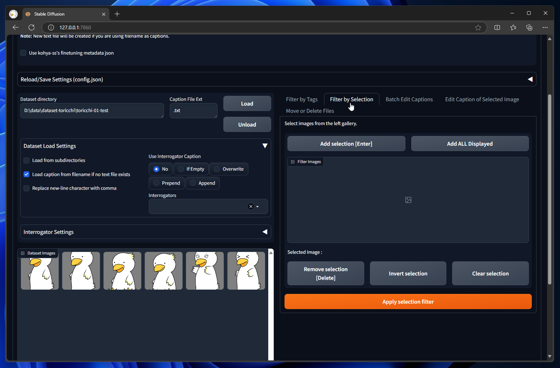Open the browser favorites icon

tap(513, 28)
